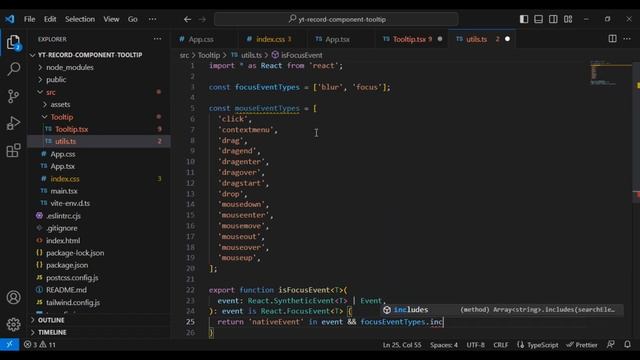Open the Explorer view in activity bar
The image size is (640, 360).
tap(13, 42)
